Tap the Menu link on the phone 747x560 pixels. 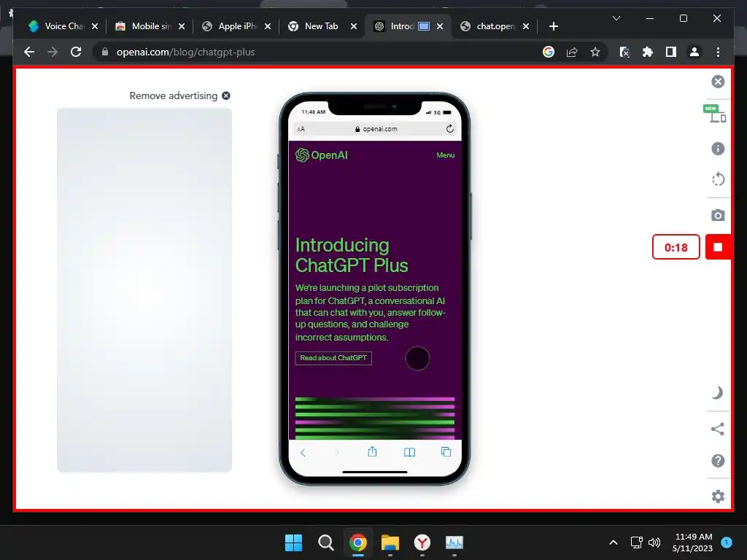click(x=446, y=155)
